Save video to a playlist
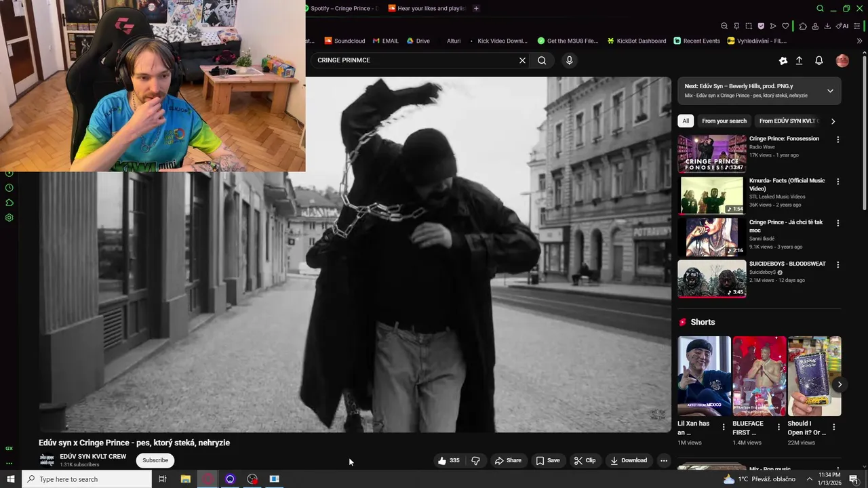868x488 pixels. 548,460
